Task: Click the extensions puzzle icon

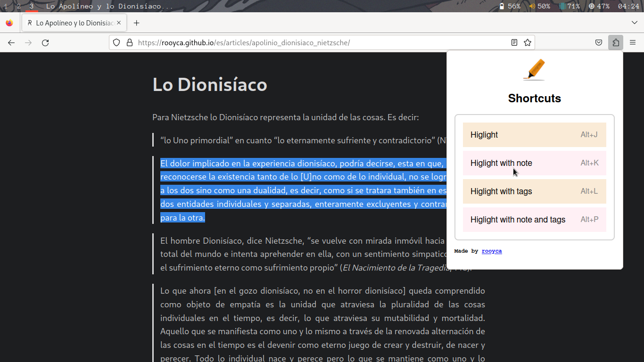Action: (616, 42)
